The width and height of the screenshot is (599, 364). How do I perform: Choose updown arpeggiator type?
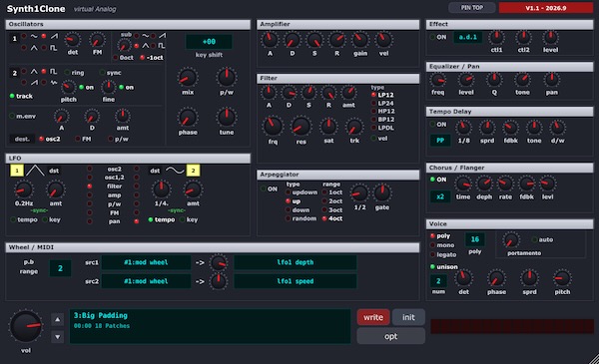click(x=289, y=192)
